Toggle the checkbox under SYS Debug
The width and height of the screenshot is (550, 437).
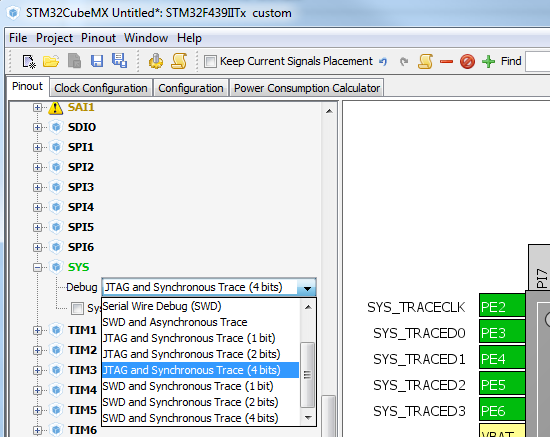[x=77, y=308]
